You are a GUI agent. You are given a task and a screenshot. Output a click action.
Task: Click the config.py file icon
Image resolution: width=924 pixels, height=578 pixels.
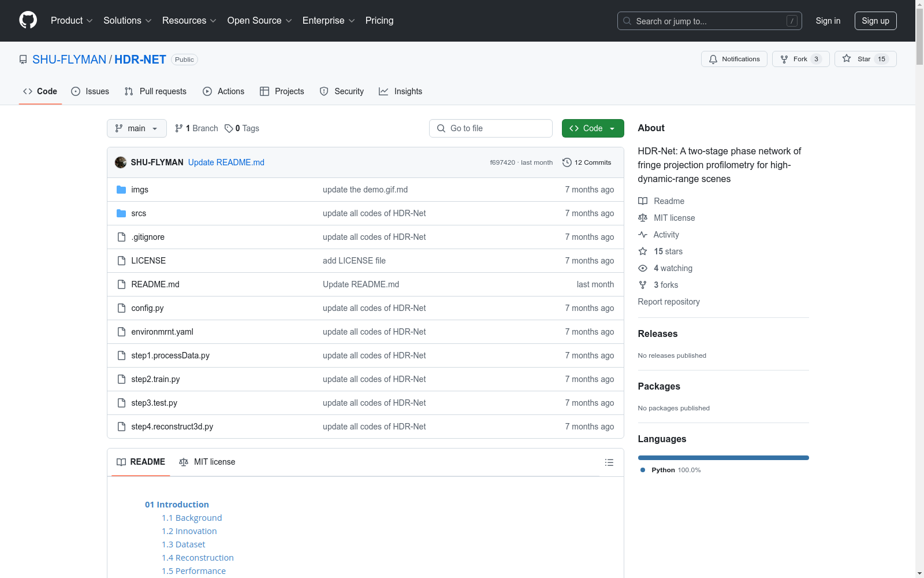[x=121, y=308]
